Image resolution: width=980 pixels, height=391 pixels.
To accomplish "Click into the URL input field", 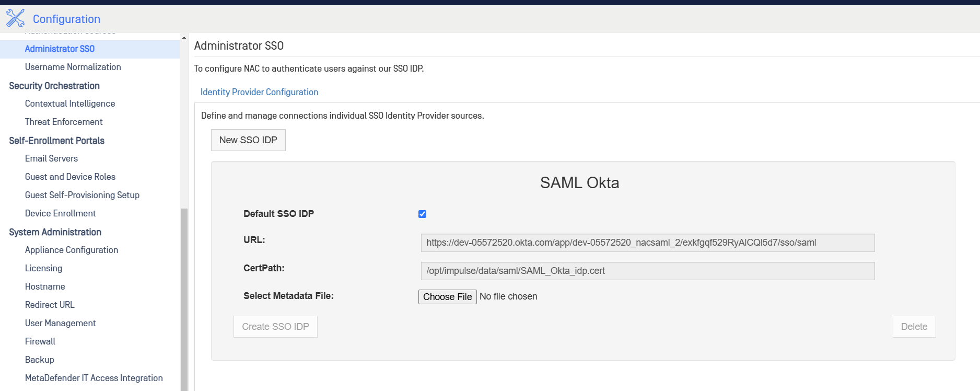I will pyautogui.click(x=648, y=243).
